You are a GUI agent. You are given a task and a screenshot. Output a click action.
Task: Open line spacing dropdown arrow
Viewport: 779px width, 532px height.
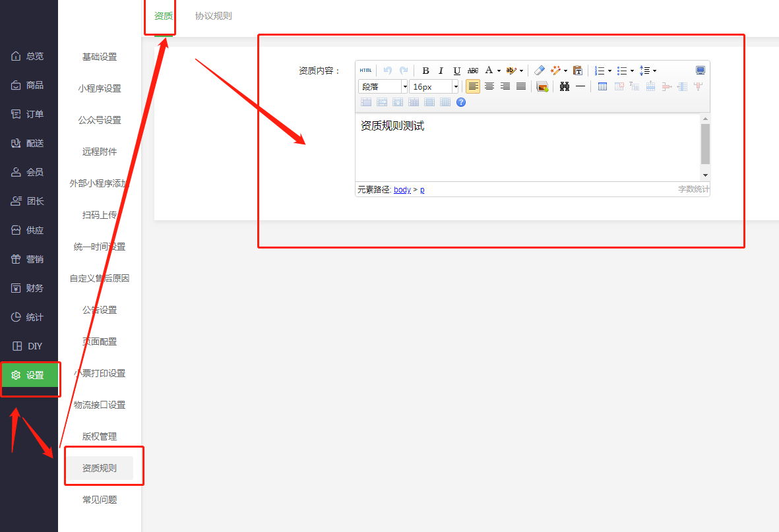click(x=654, y=71)
